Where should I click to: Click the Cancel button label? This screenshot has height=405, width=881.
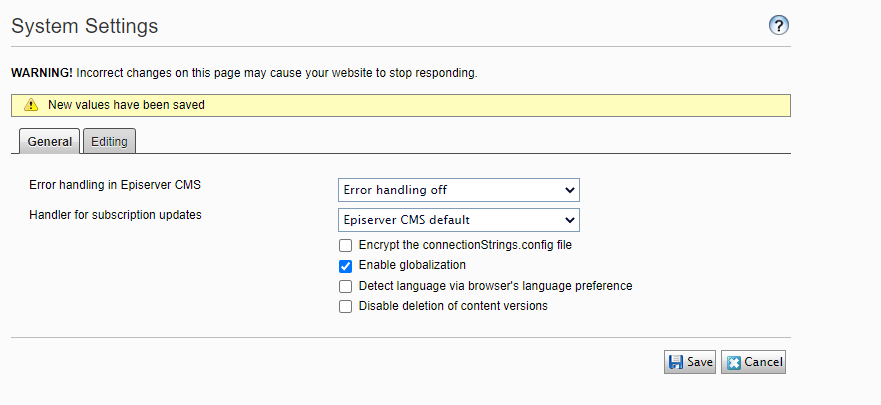click(763, 362)
